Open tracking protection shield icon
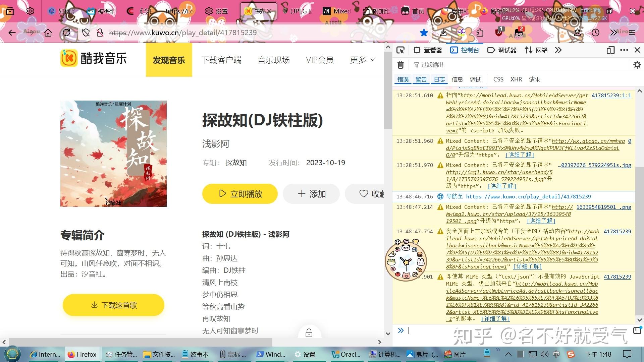The height and width of the screenshot is (362, 644). pos(86,33)
